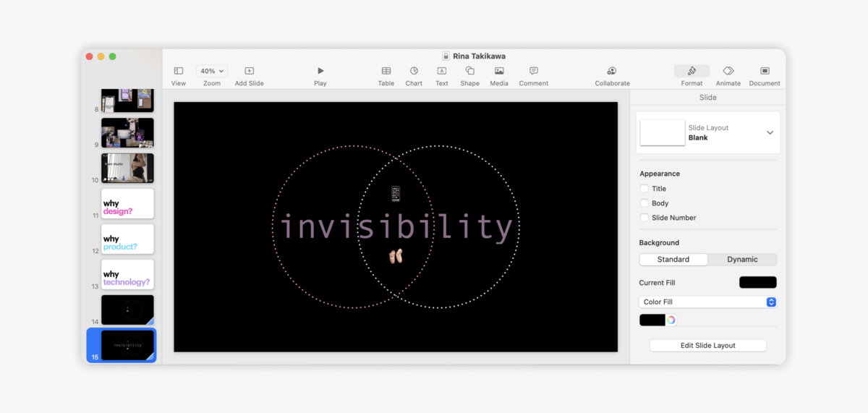
Task: Open the Document inspector
Action: tap(765, 71)
